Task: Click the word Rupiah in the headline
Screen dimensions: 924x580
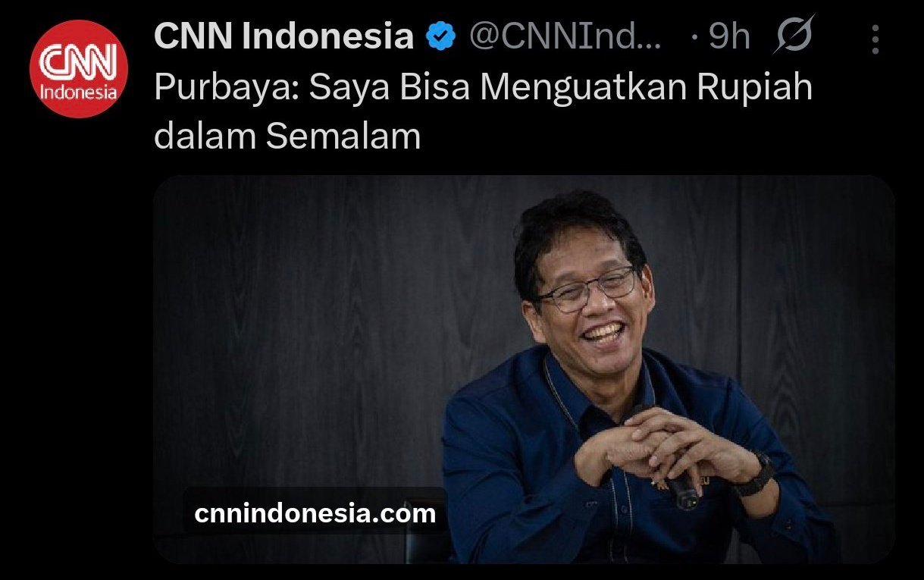Action: coord(755,89)
